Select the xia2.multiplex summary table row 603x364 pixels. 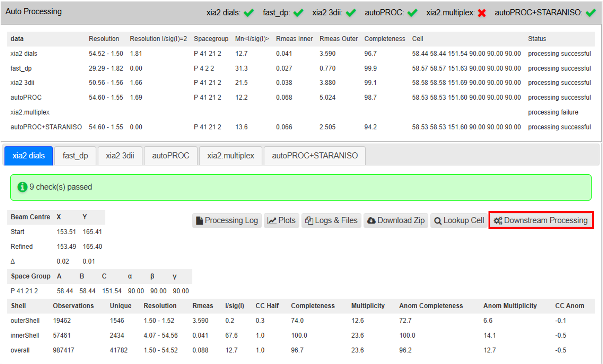click(301, 112)
